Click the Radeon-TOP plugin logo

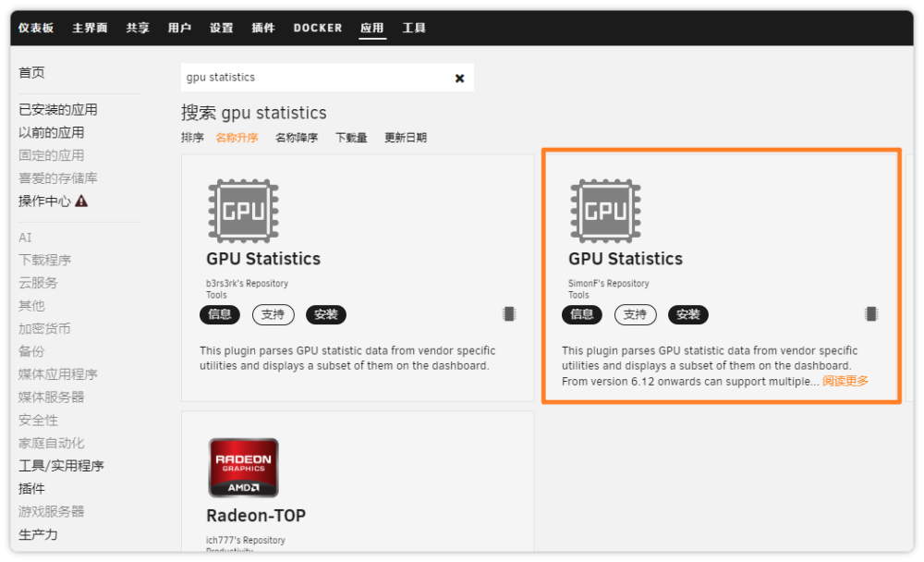[243, 468]
